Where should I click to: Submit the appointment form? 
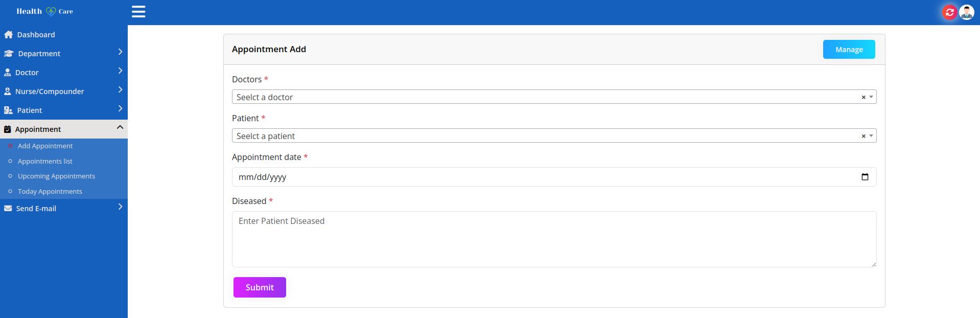[260, 287]
